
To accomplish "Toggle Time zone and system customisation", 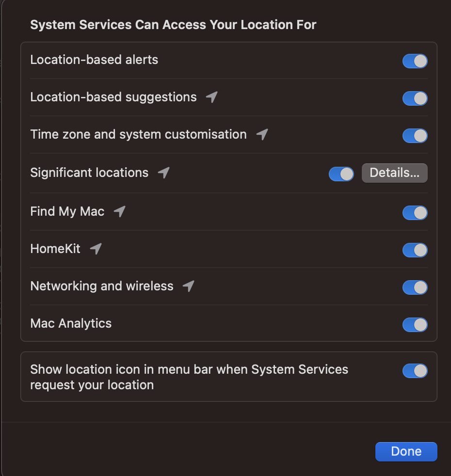I will (415, 136).
